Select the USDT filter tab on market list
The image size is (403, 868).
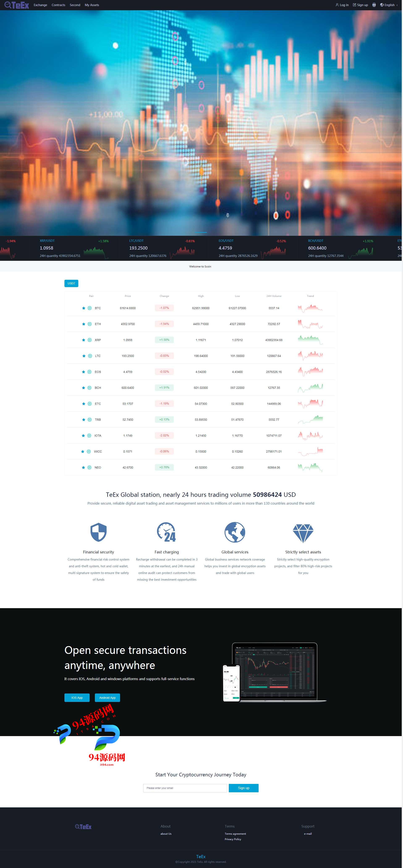[x=71, y=283]
